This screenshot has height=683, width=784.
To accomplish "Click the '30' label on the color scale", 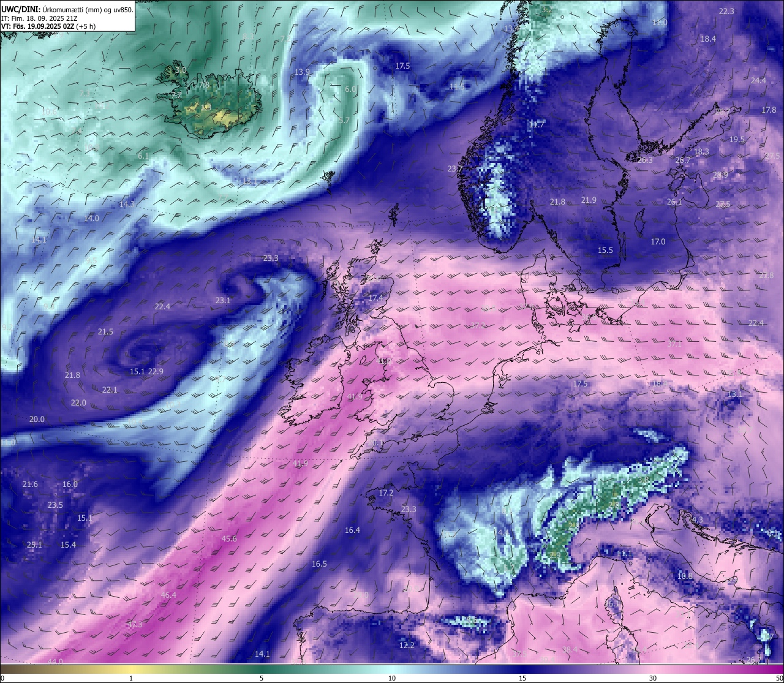I will pyautogui.click(x=653, y=678).
